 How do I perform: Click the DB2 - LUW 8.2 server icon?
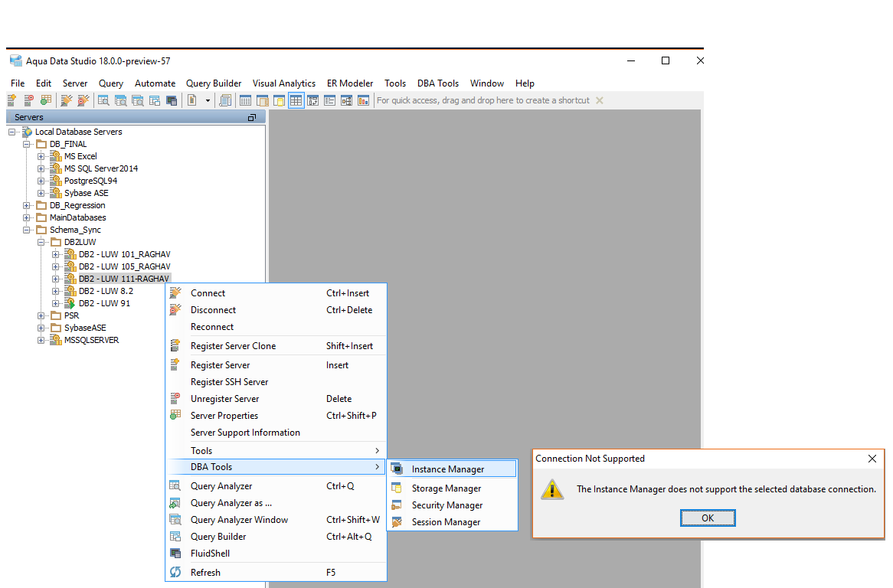[x=70, y=291]
